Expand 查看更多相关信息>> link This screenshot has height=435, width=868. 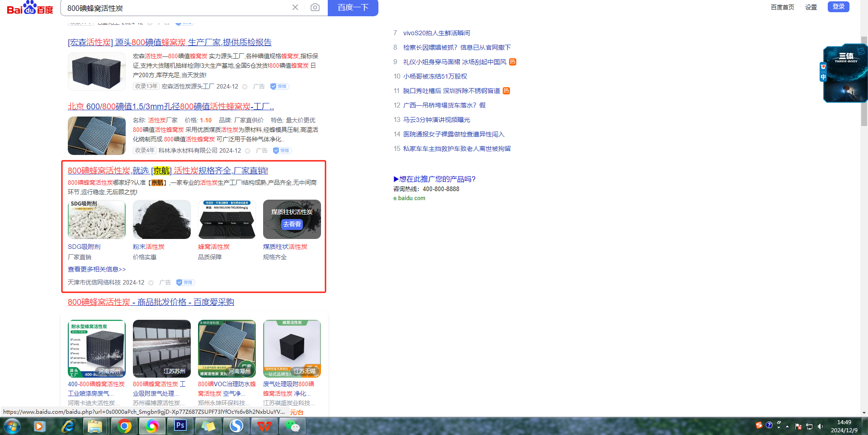click(97, 269)
